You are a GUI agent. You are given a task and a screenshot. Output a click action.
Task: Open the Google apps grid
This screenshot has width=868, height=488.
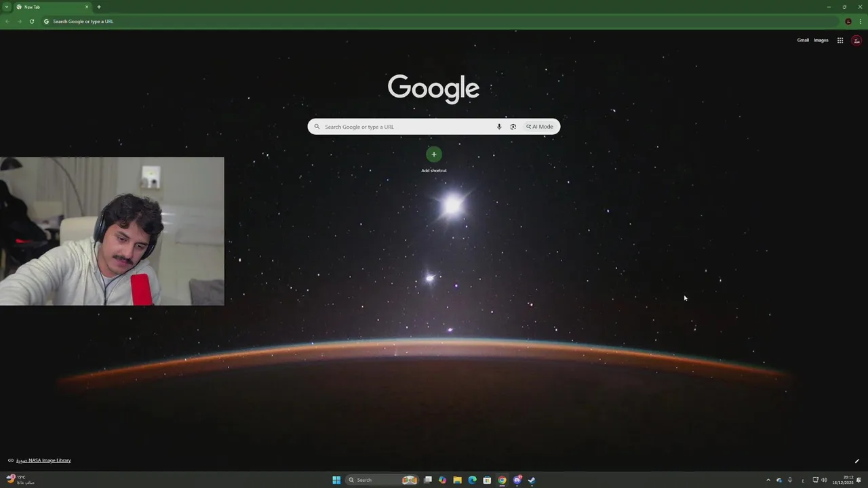pos(840,40)
